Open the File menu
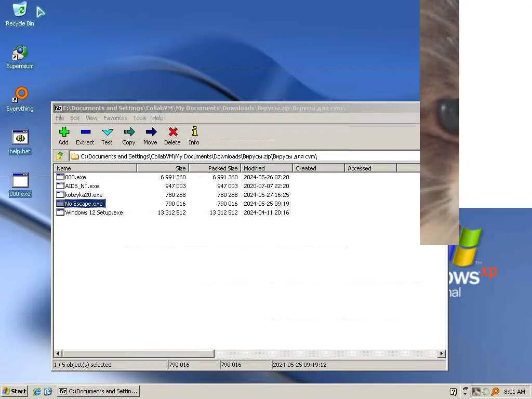532x399 pixels. [60, 118]
